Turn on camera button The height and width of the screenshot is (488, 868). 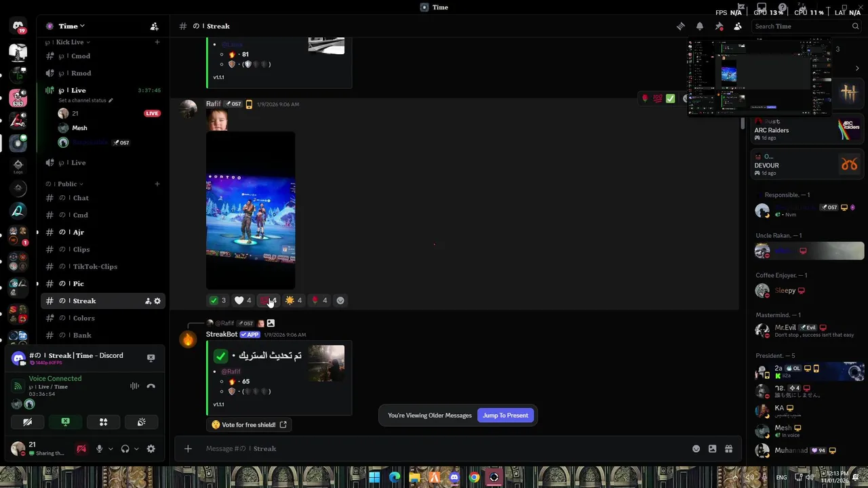coord(28,422)
